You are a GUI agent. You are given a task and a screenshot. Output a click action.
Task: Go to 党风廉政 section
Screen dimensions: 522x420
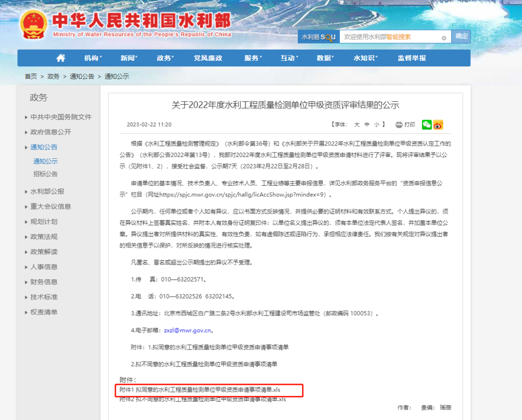click(208, 58)
